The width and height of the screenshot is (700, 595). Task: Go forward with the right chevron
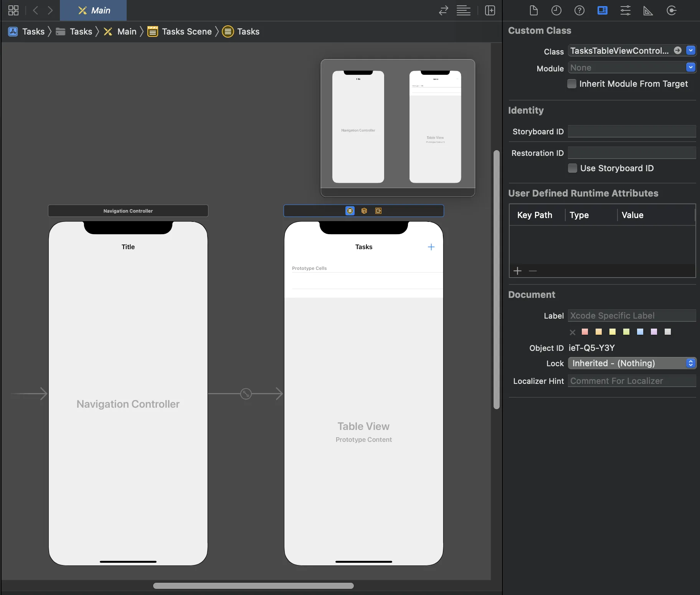click(x=50, y=10)
